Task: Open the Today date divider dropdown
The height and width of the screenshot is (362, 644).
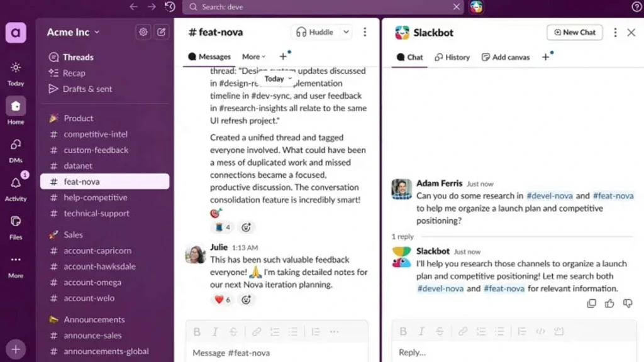Action: (277, 79)
